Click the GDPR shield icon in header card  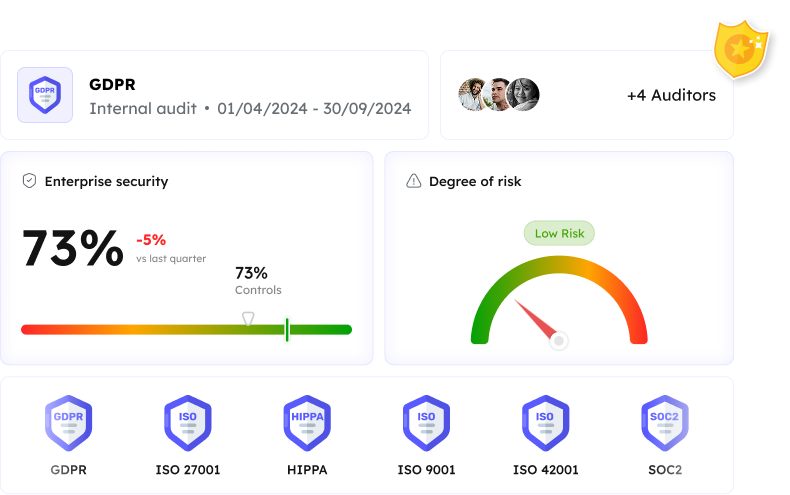(x=45, y=95)
